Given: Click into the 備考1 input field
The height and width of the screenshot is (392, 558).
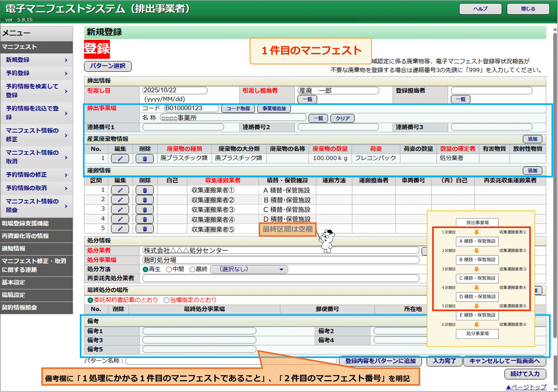Looking at the screenshot, I should coord(199,331).
